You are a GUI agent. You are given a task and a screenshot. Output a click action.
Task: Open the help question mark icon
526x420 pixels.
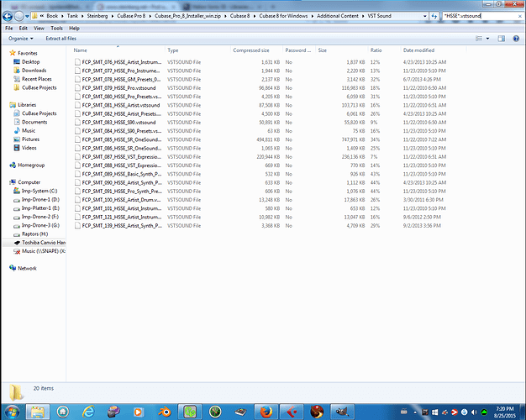point(516,39)
